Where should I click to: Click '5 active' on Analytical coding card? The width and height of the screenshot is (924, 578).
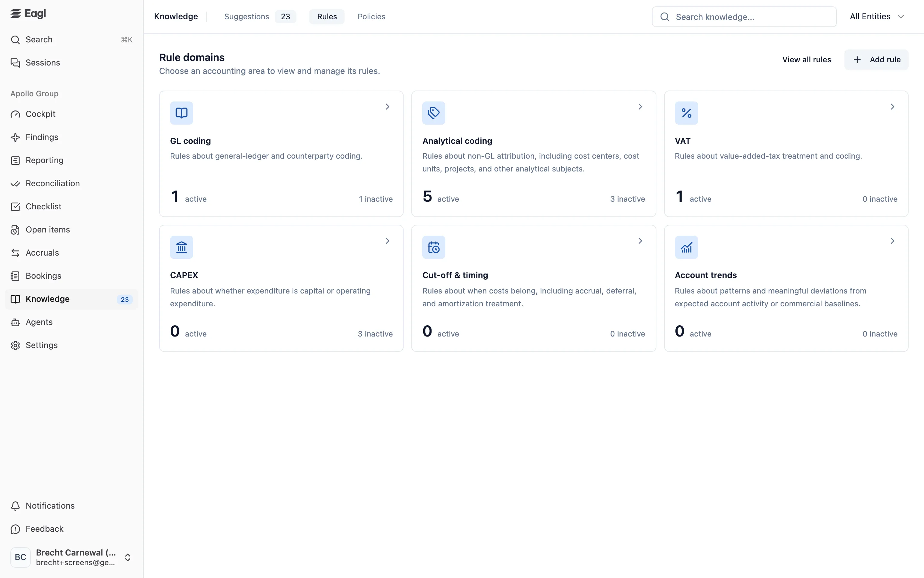[x=441, y=197]
